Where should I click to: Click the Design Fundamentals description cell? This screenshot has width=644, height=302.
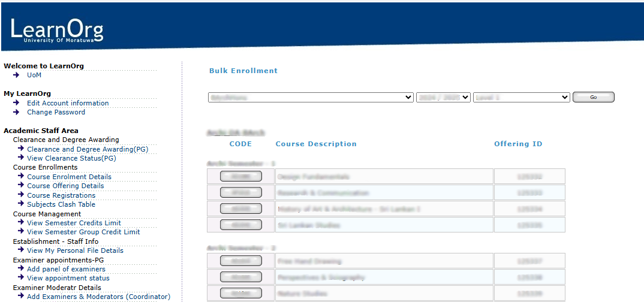pos(384,176)
